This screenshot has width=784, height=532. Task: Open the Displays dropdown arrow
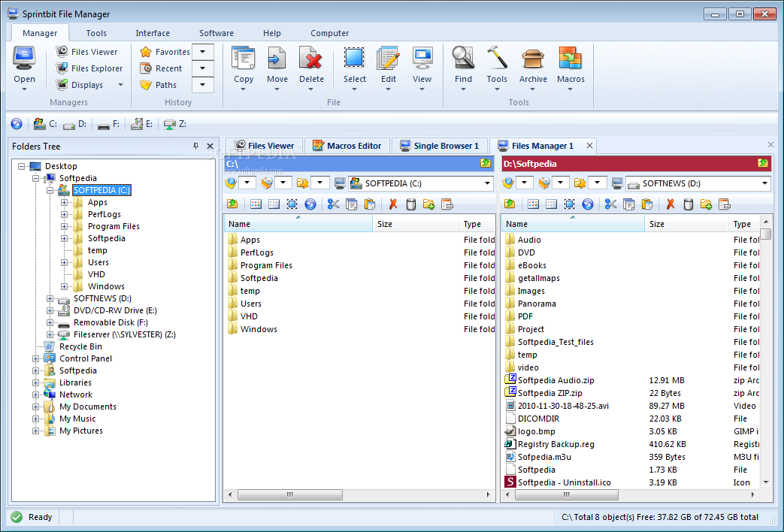[120, 85]
